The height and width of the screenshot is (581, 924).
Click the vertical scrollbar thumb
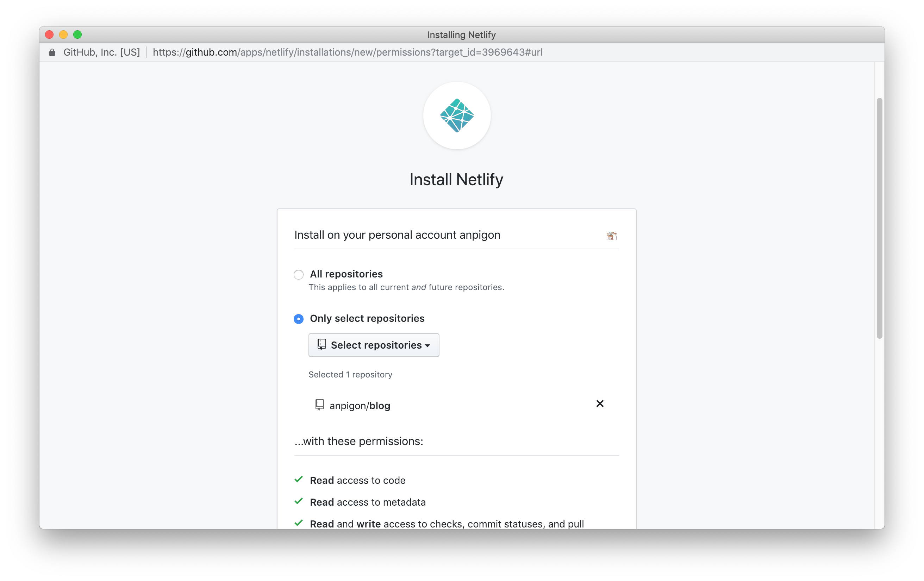(879, 218)
